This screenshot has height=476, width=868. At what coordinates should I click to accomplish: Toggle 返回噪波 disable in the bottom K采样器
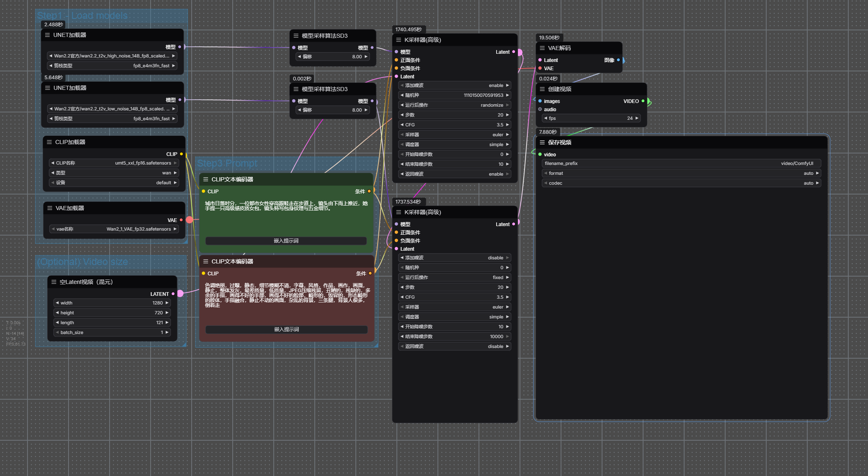[x=454, y=346]
